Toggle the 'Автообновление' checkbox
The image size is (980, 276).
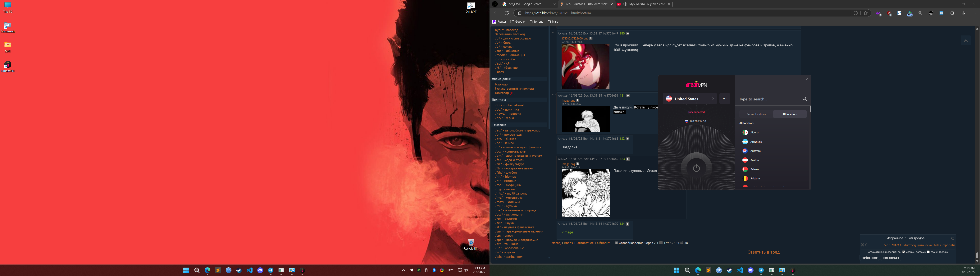click(616, 243)
